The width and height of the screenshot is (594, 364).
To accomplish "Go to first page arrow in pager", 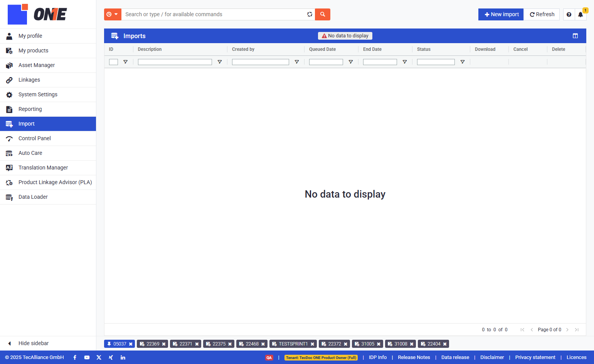I will click(x=522, y=330).
